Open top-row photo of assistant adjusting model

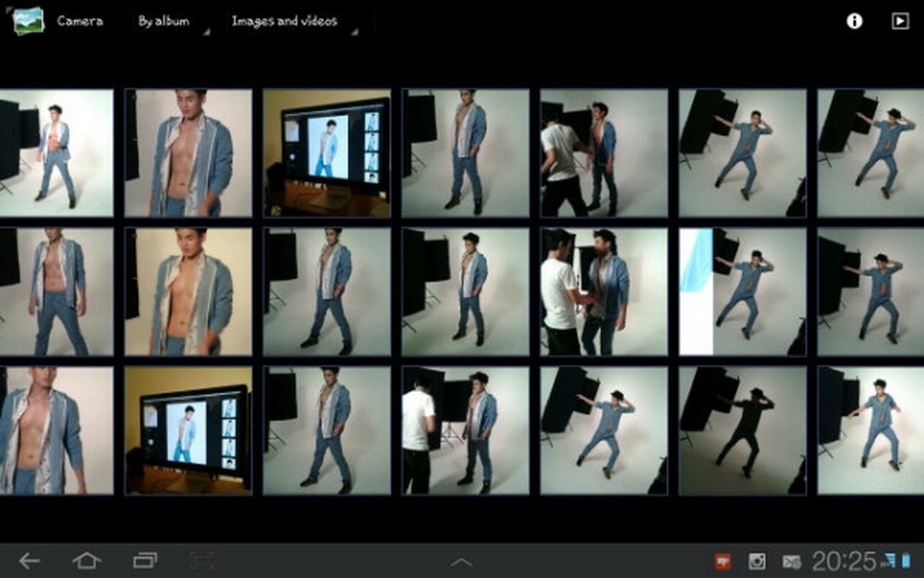pos(604,153)
